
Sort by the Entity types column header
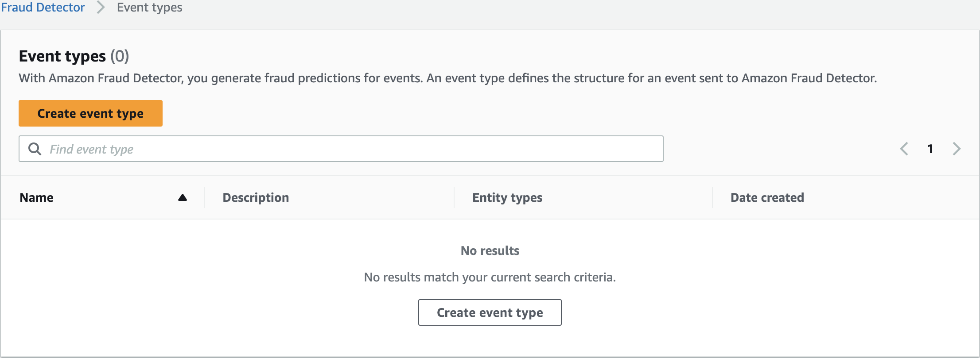click(x=507, y=197)
